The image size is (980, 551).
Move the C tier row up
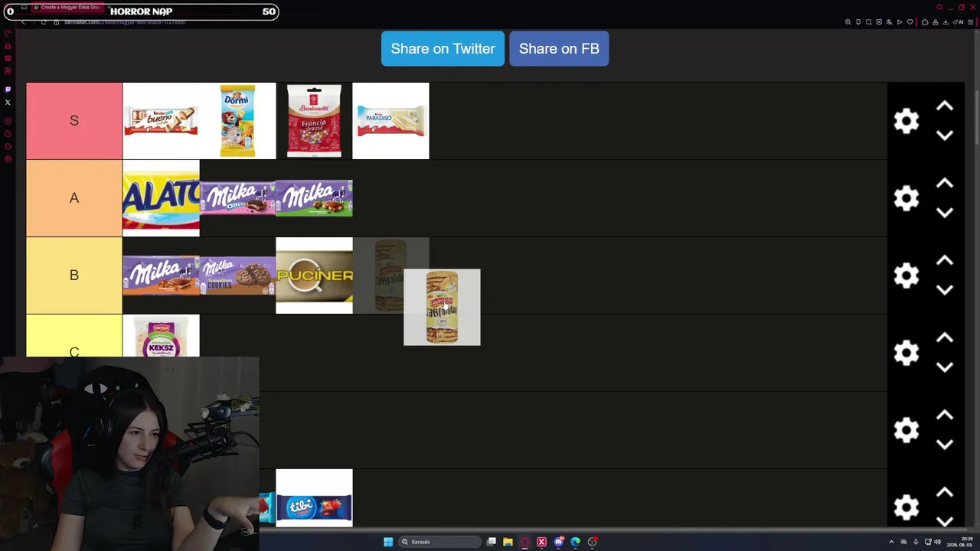point(945,338)
